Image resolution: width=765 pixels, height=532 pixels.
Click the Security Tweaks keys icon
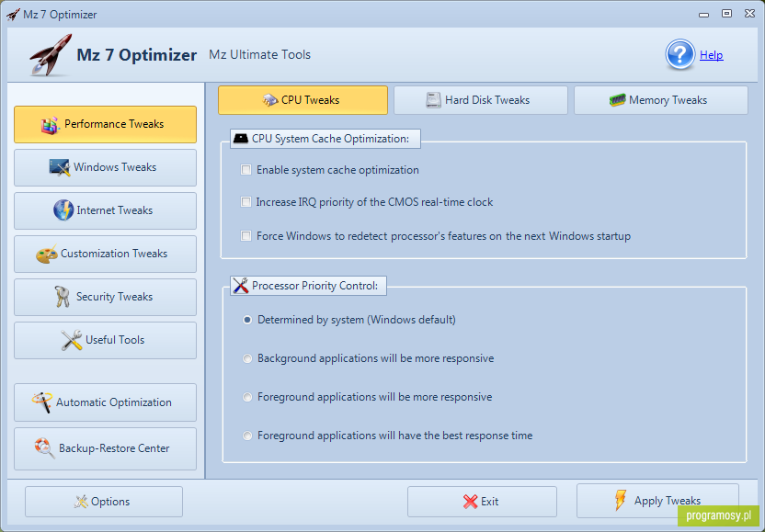[x=63, y=297]
